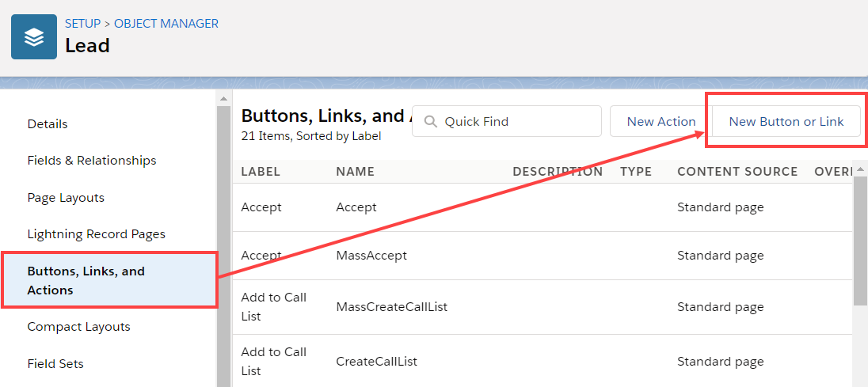Image resolution: width=868 pixels, height=387 pixels.
Task: Select Compact Layouts in sidebar
Action: point(78,327)
